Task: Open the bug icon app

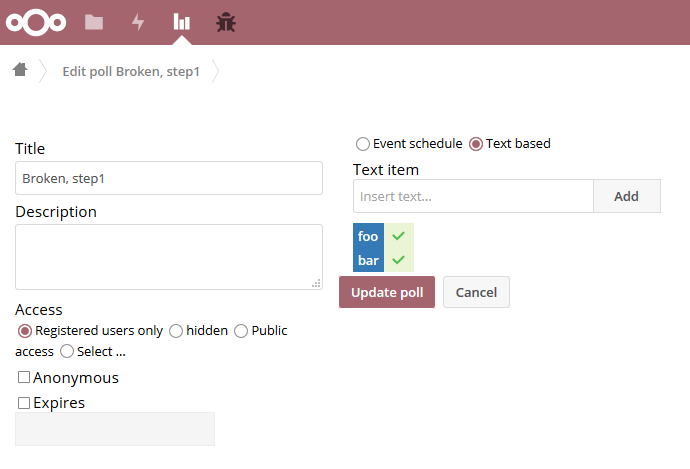Action: (x=226, y=22)
